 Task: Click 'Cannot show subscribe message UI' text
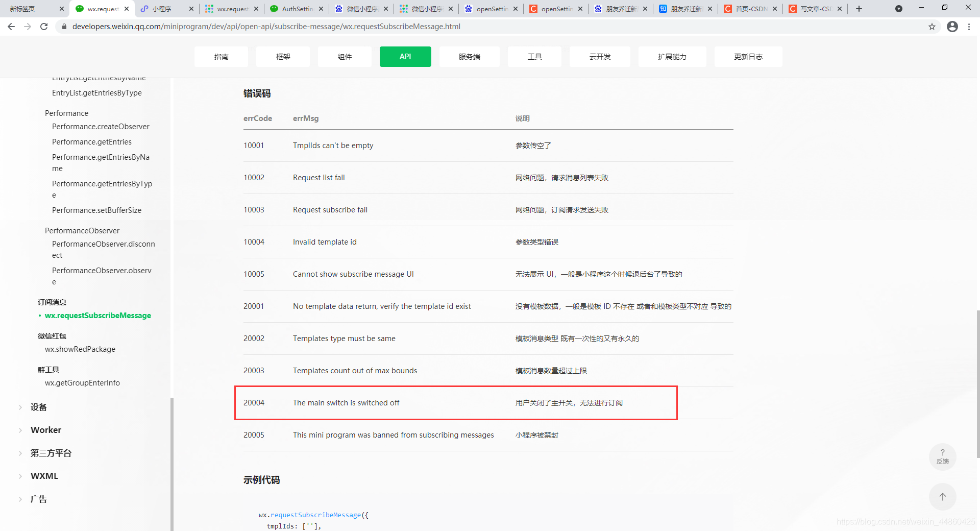pos(353,274)
